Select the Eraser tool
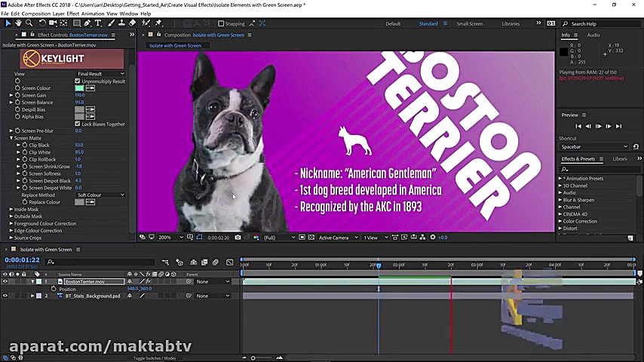Image resolution: width=644 pixels, height=362 pixels. [x=133, y=23]
